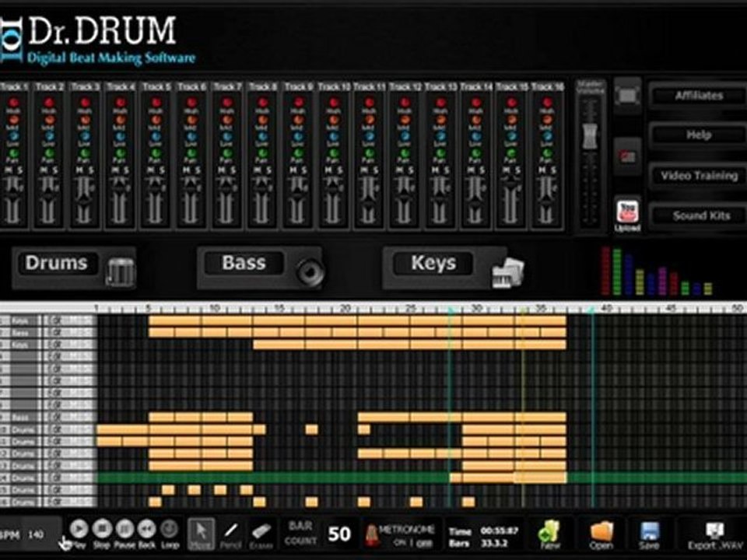747x560 pixels.
Task: Open the Affiliates page
Action: click(x=699, y=96)
